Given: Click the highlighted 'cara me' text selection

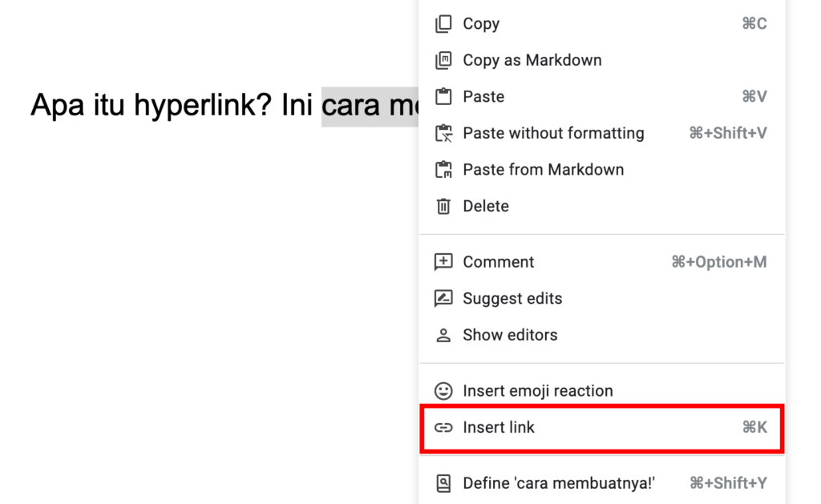Looking at the screenshot, I should pos(370,107).
